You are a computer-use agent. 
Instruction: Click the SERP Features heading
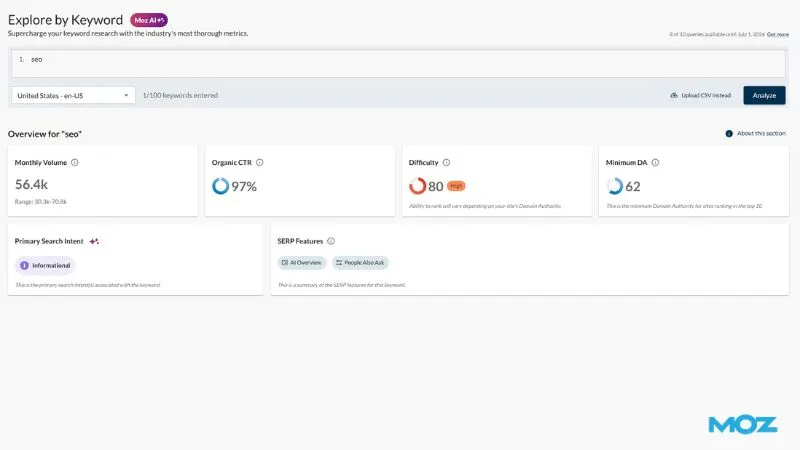[x=300, y=241]
